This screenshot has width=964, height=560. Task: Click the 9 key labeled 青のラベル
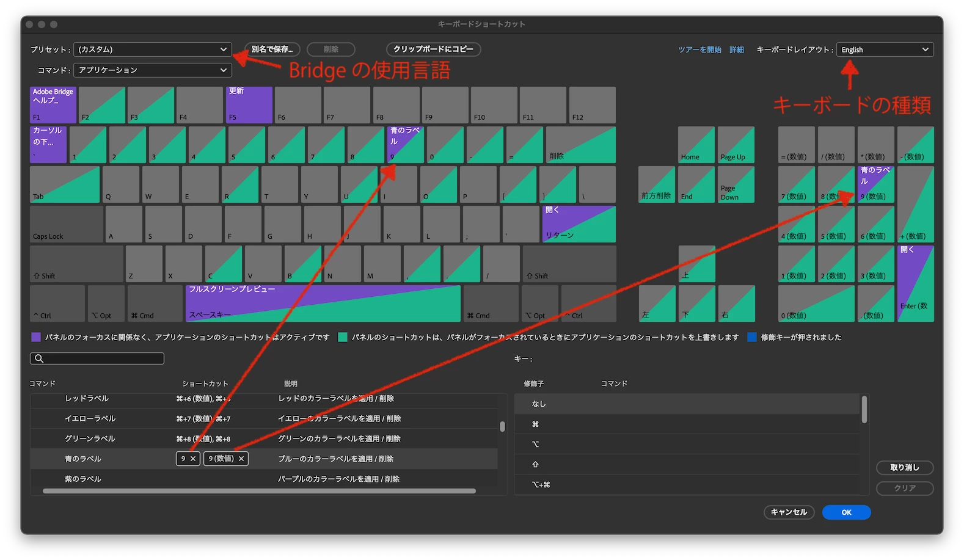406,145
